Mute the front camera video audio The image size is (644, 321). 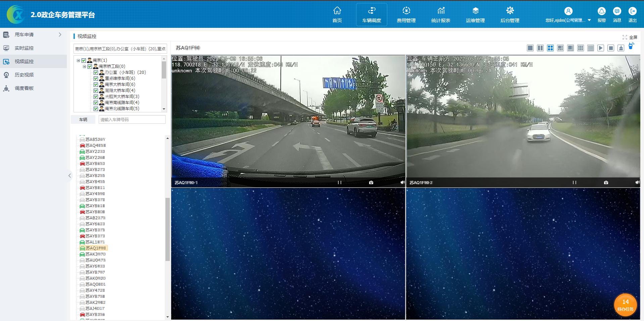click(637, 182)
